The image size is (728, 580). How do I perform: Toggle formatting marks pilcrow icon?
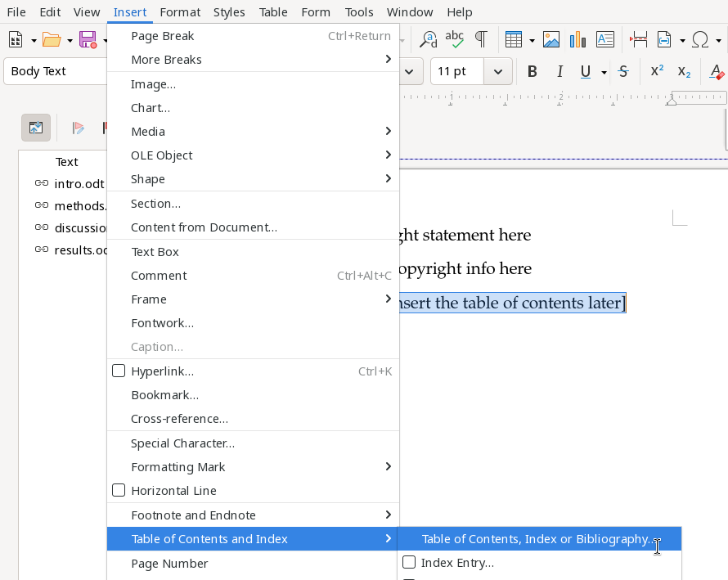tap(482, 40)
